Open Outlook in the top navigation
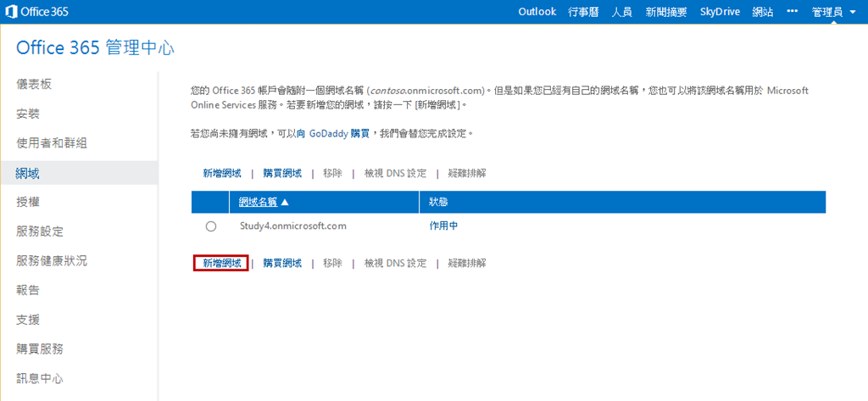 537,12
